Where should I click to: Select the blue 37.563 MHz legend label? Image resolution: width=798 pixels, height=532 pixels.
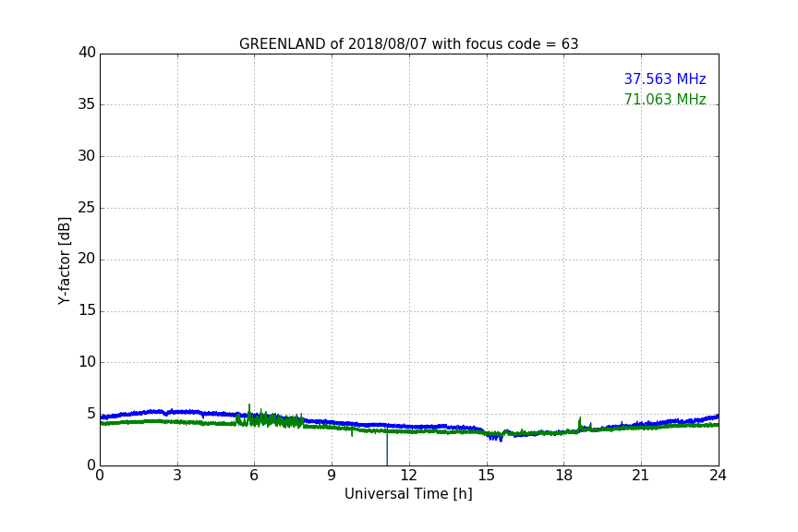pos(665,79)
